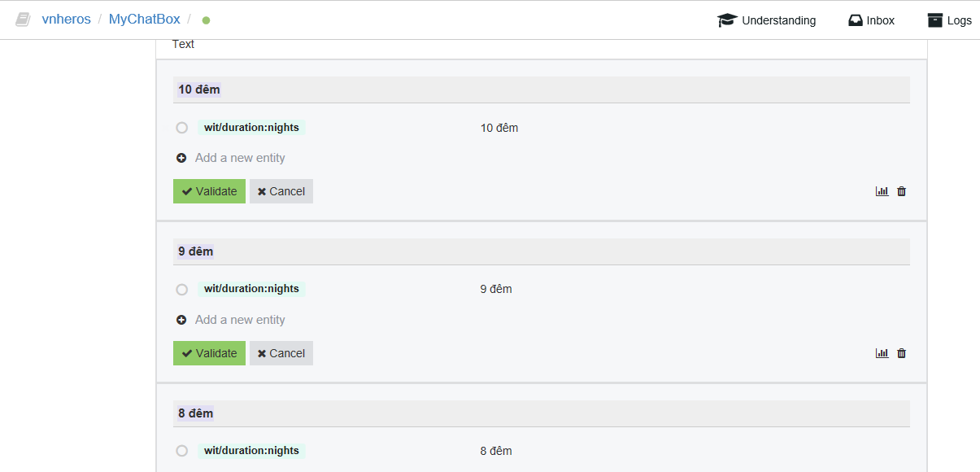The image size is (980, 472).
Task: Expand the "8 đêm" utterance header
Action: (541, 413)
